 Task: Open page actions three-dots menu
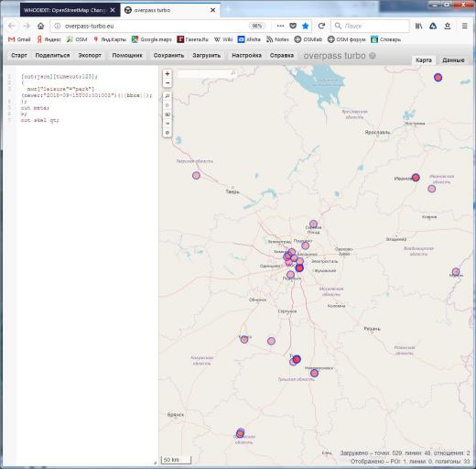point(280,27)
